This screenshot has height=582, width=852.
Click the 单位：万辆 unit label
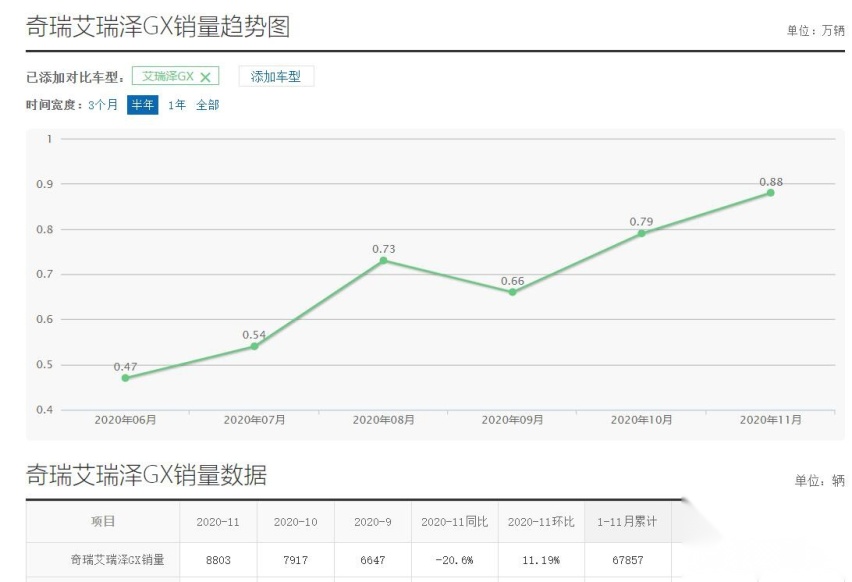click(x=816, y=30)
